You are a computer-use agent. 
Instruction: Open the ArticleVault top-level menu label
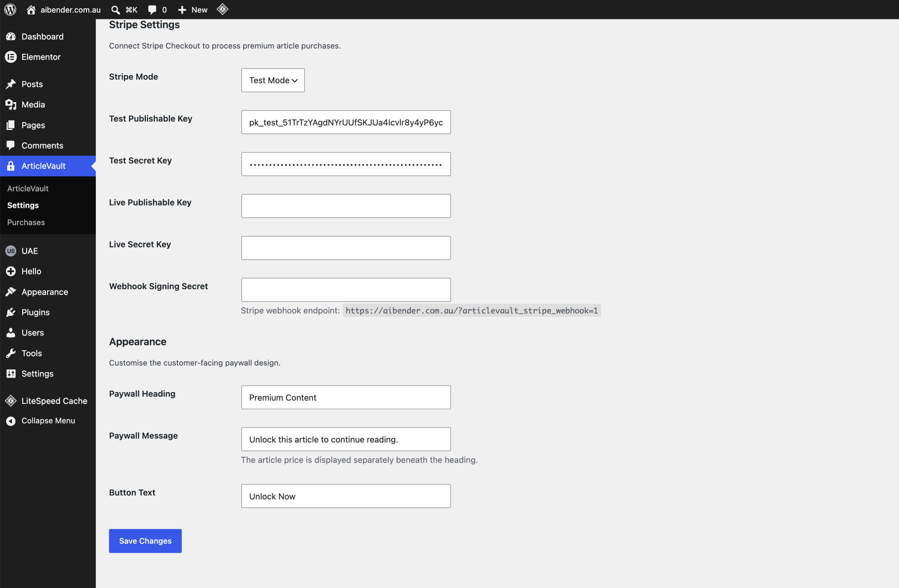click(44, 166)
